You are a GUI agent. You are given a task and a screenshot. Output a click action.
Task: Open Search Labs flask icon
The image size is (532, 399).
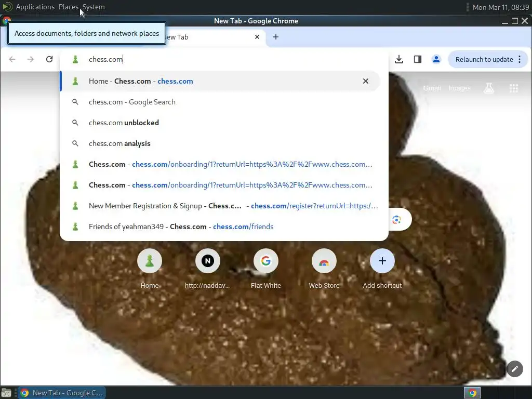click(489, 88)
